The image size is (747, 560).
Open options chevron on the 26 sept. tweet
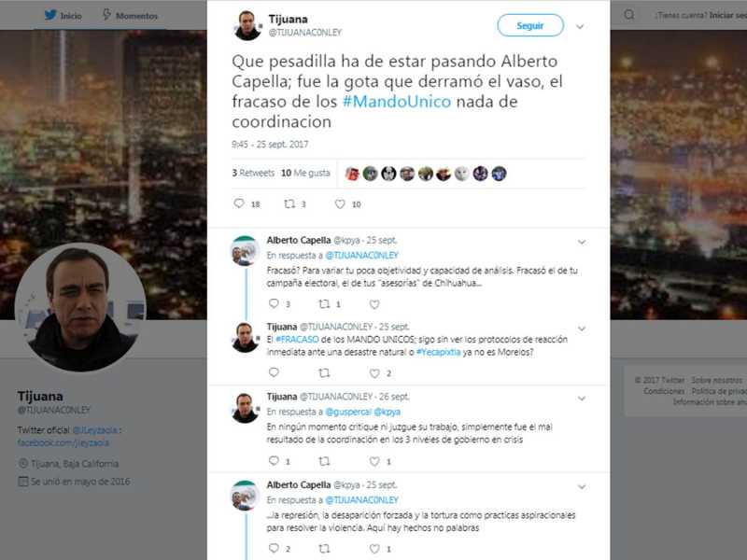(x=582, y=399)
